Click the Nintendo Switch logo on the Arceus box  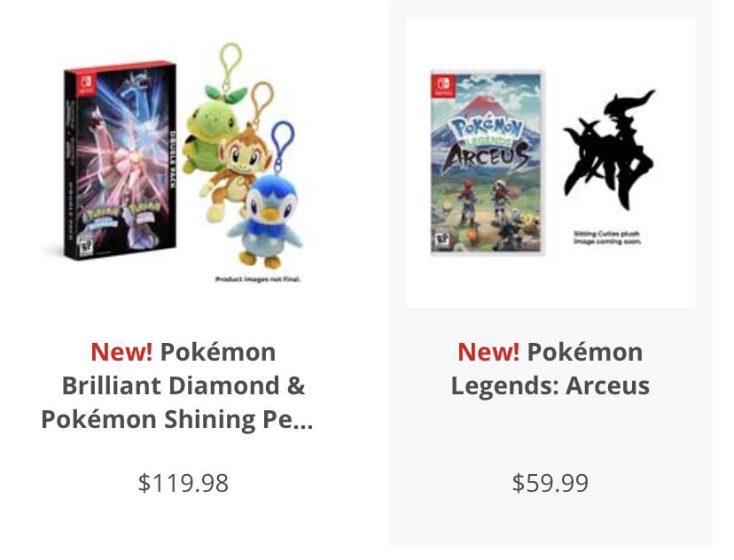tap(441, 85)
